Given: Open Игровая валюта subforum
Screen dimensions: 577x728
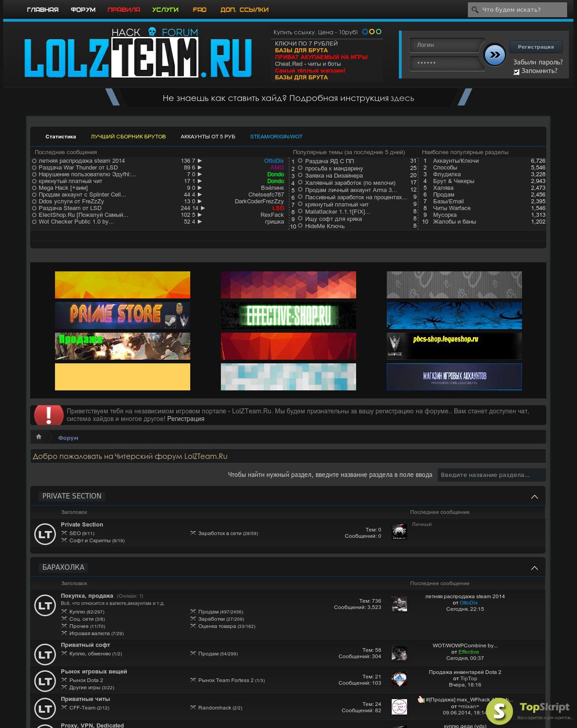Looking at the screenshot, I should [x=89, y=633].
